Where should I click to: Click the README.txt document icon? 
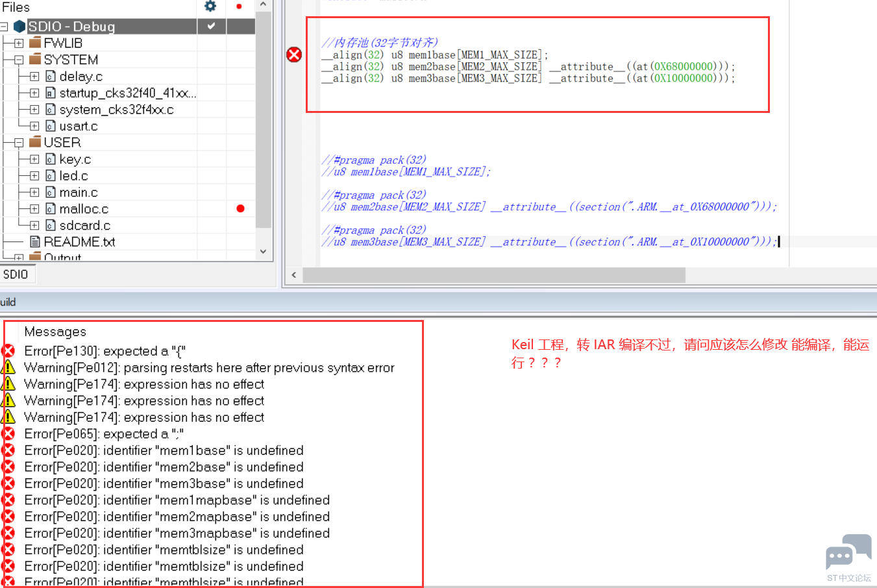click(35, 241)
